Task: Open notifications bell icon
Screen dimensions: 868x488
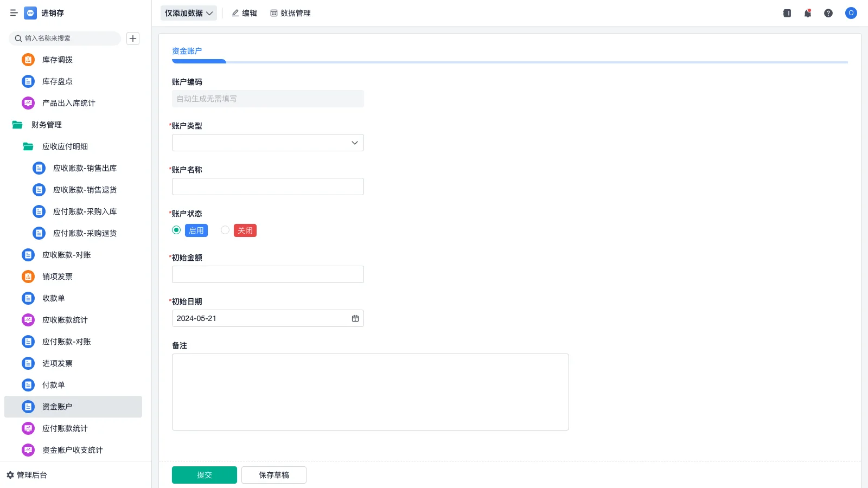Action: [808, 13]
